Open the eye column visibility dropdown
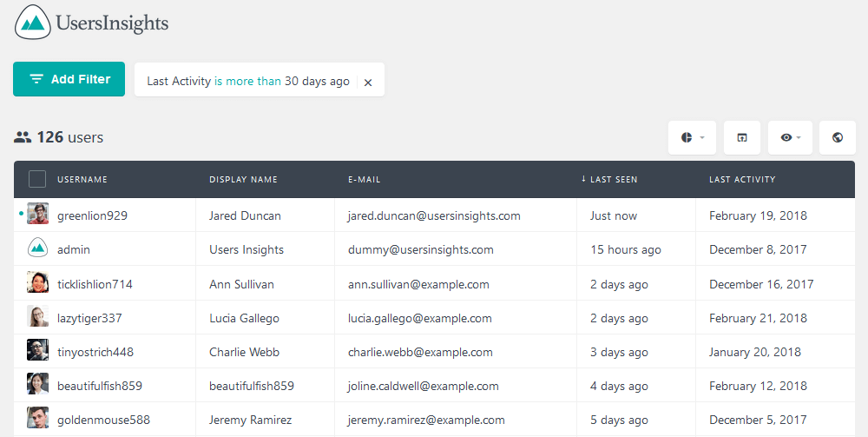Screen dimensions: 868x437 (790, 137)
